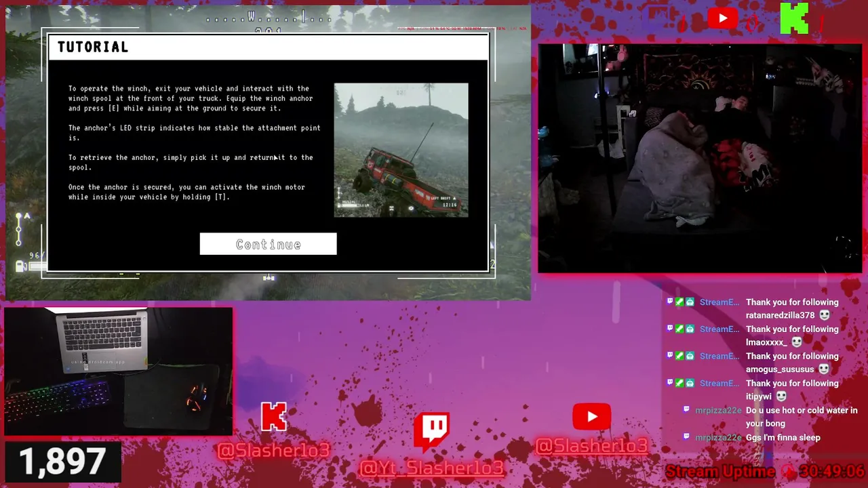Screen dimensions: 868x488
Task: Click the webcam feed of the sleeping streamer
Action: [700, 159]
